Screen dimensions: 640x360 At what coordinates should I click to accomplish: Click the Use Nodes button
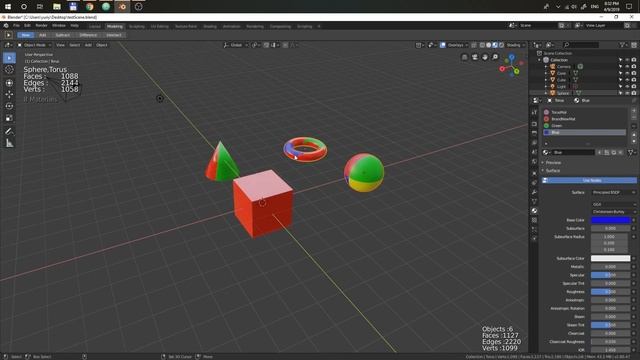[589, 180]
